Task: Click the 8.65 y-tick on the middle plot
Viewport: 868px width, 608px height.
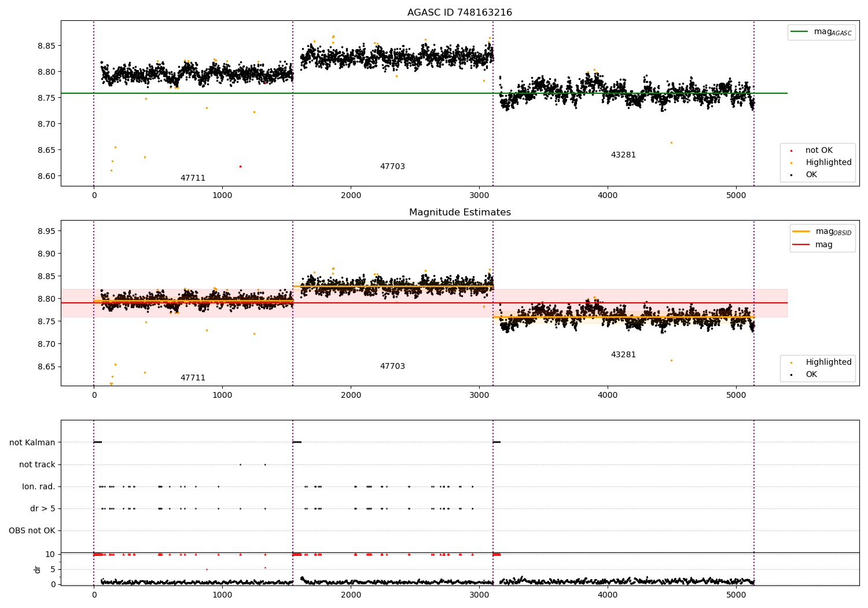Action: click(x=45, y=367)
